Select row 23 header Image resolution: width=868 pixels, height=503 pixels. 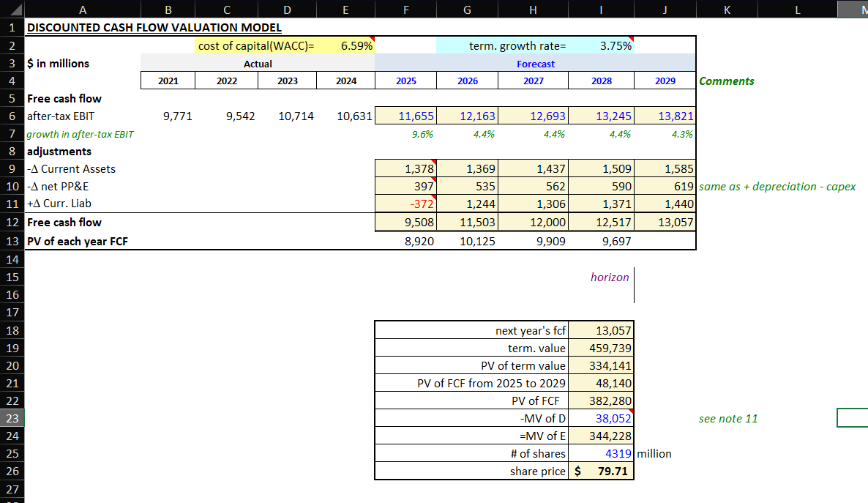click(x=12, y=418)
